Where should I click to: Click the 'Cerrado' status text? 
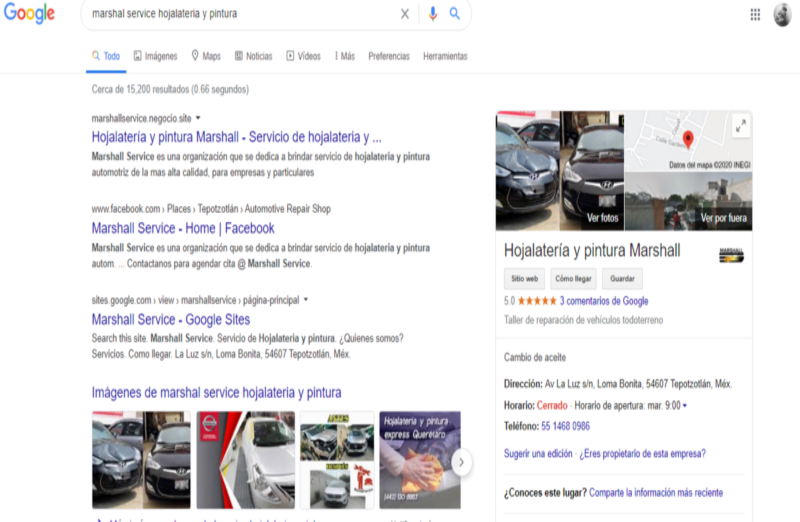[552, 406]
